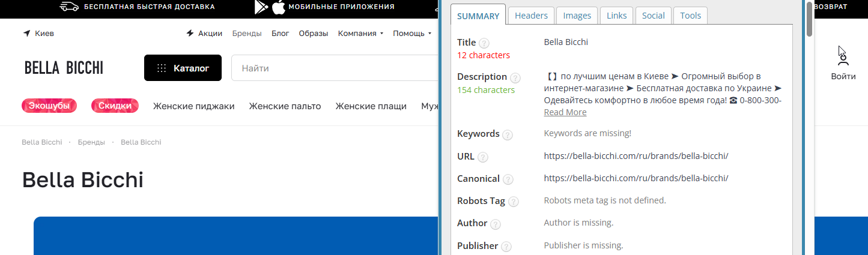Click the help icon next to Title
This screenshot has height=255, width=868.
(484, 43)
